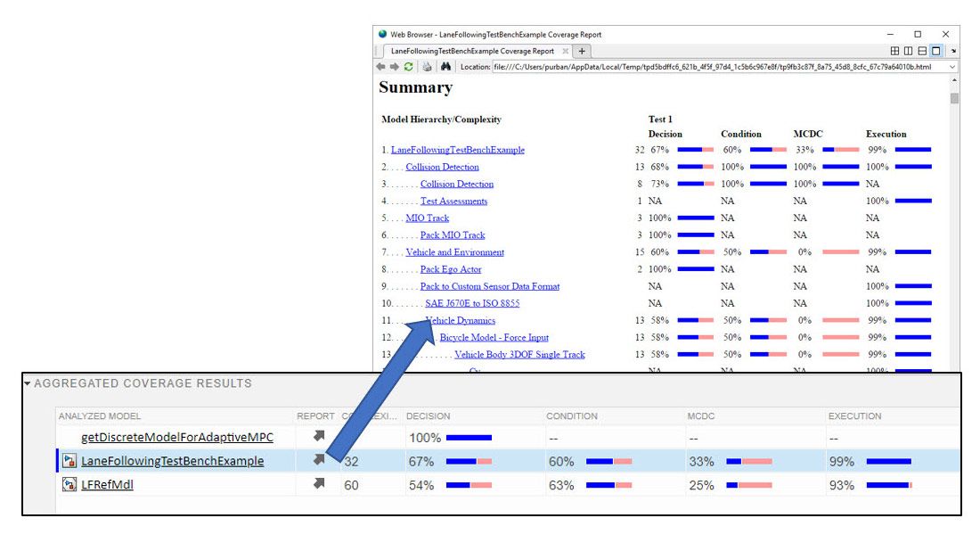
Task: Click the browser Forward arrow icon
Action: point(394,67)
